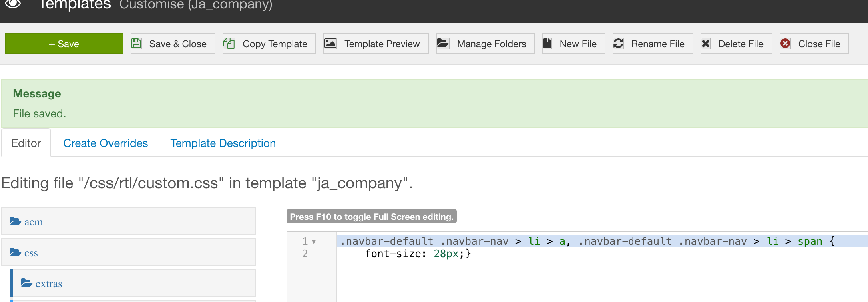Screen dimensions: 868x302
Task: Open Manage Folders via folder icon
Action: (442, 43)
